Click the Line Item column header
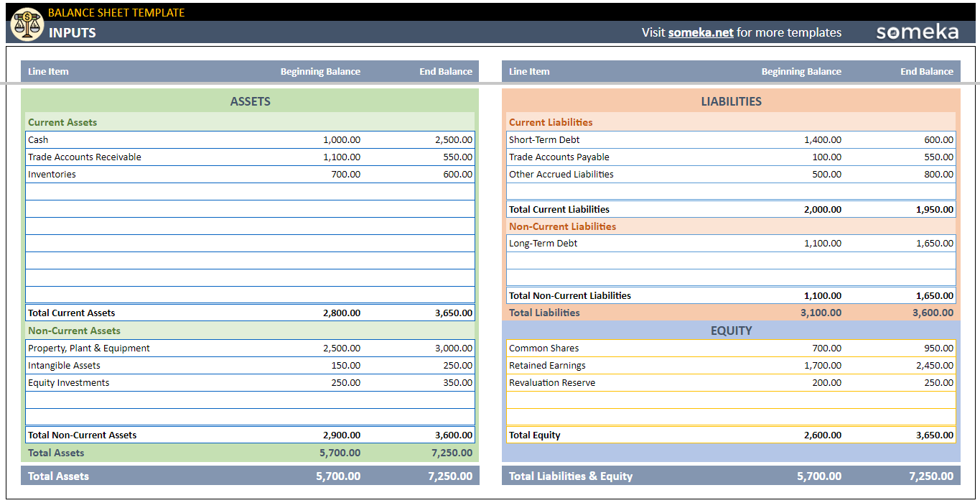The height and width of the screenshot is (503, 980). tap(48, 71)
